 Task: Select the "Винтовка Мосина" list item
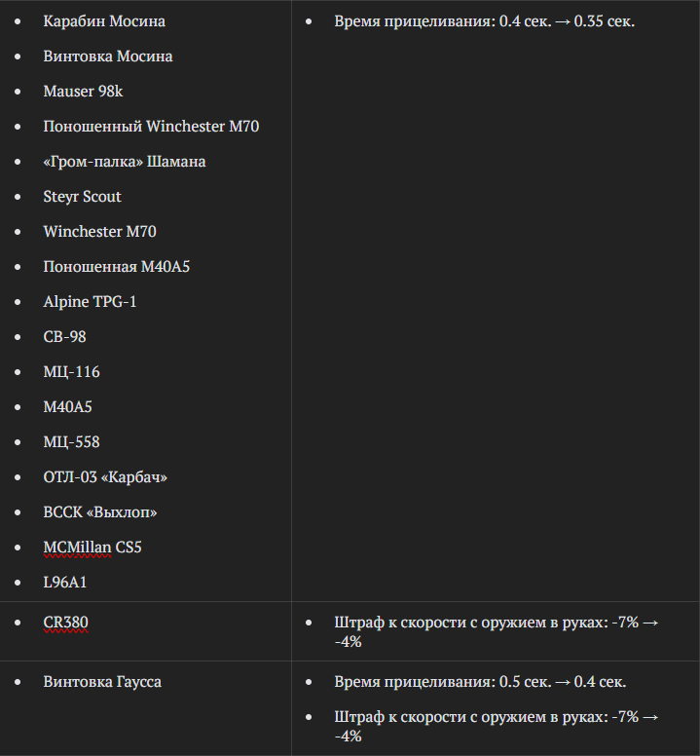108,57
